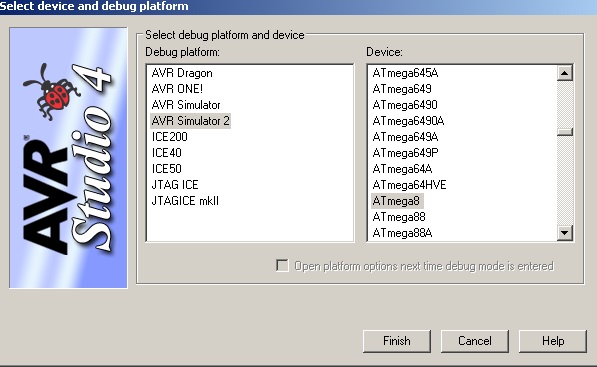Select AVR ONE! debug platform
Viewport: 597px width, 367px height.
(x=177, y=89)
